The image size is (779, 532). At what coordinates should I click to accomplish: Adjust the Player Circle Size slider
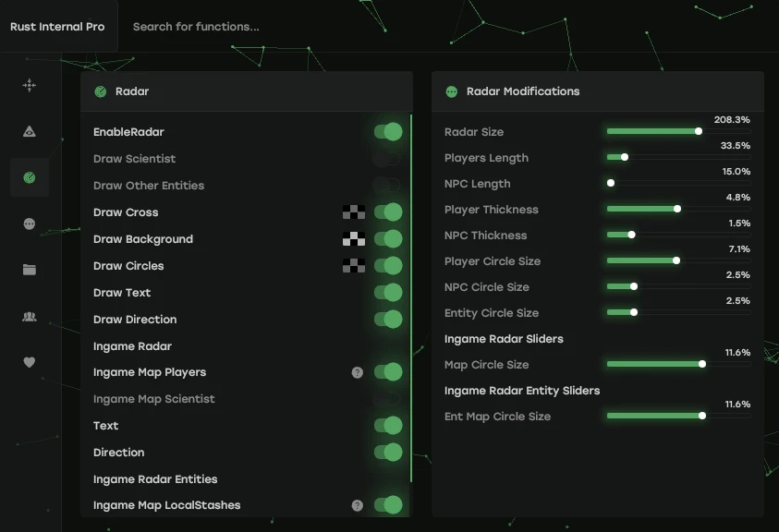[x=678, y=260]
